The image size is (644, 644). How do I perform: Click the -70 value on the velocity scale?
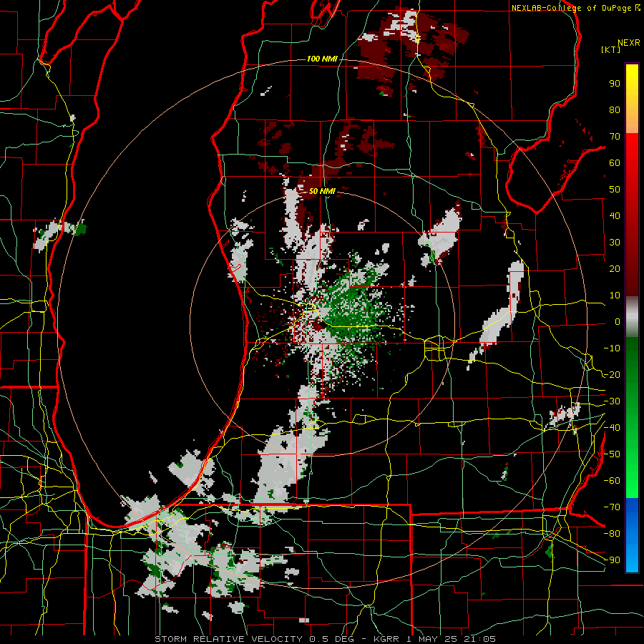pyautogui.click(x=612, y=507)
